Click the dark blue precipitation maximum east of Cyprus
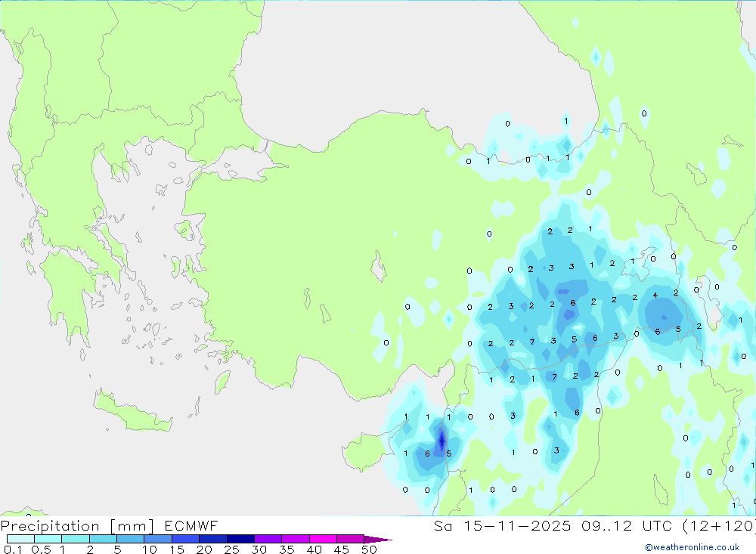This screenshot has width=756, height=554. 442,440
